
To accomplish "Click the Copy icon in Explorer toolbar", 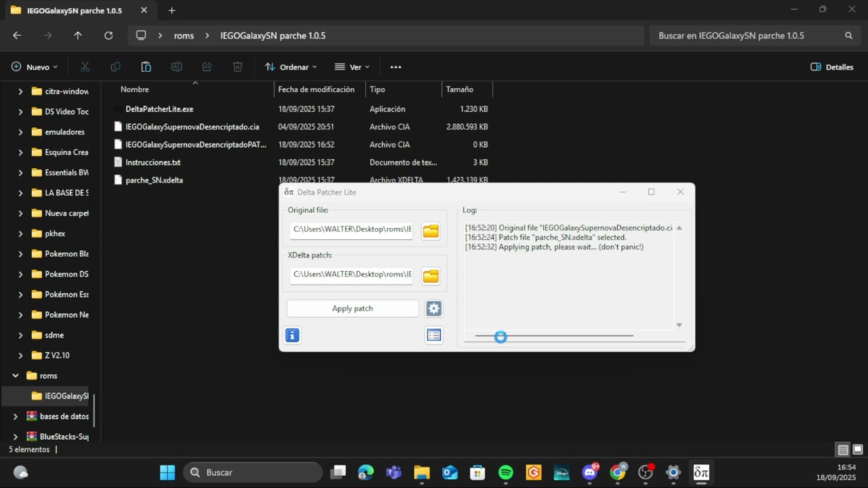I will [x=115, y=67].
